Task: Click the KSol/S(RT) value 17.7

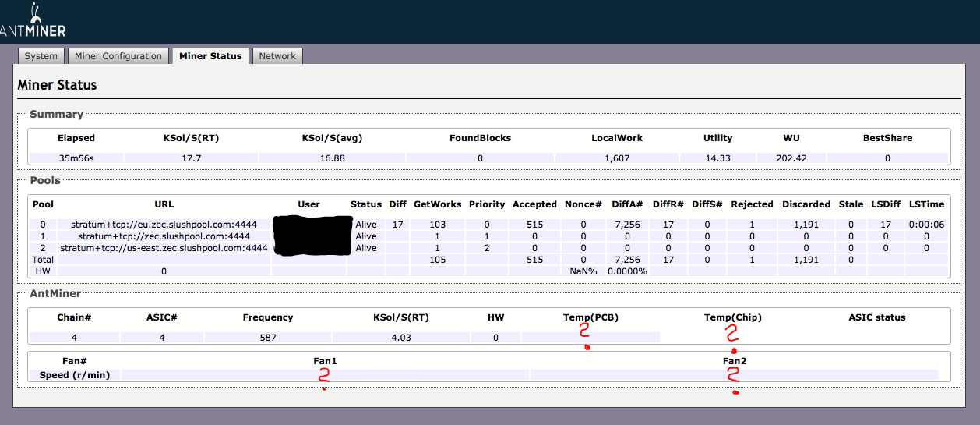Action: (x=191, y=158)
